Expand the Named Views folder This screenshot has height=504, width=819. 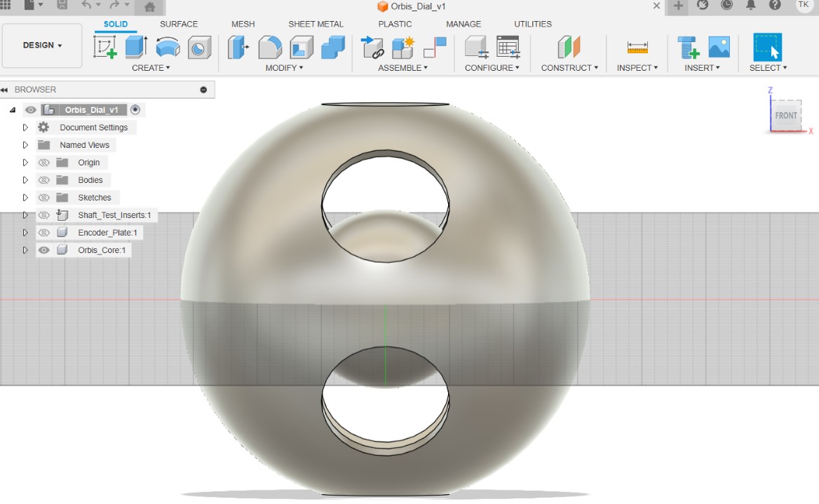[25, 145]
